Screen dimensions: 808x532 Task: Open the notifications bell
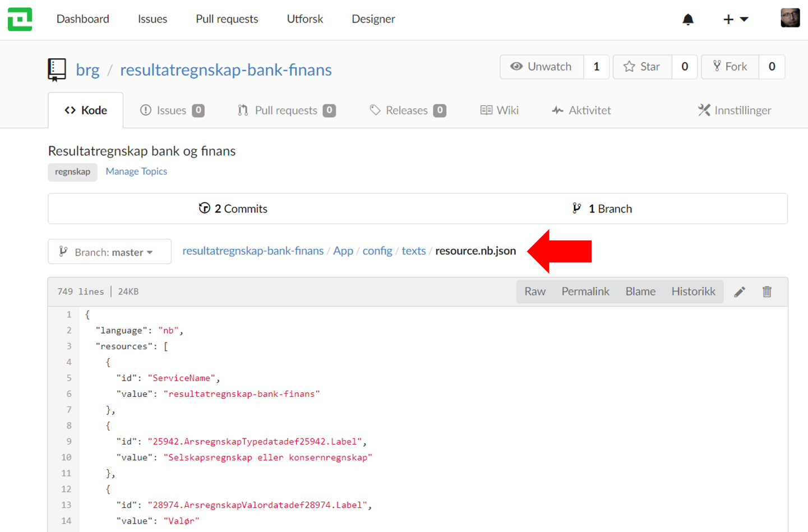click(x=688, y=20)
